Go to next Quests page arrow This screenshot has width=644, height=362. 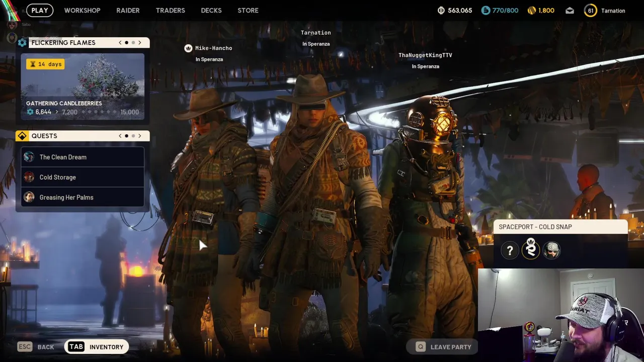point(140,136)
